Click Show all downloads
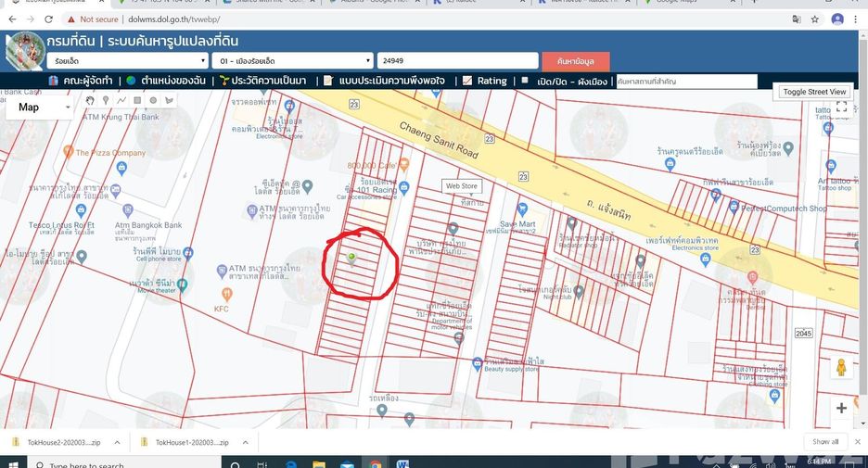The height and width of the screenshot is (468, 868). click(825, 442)
